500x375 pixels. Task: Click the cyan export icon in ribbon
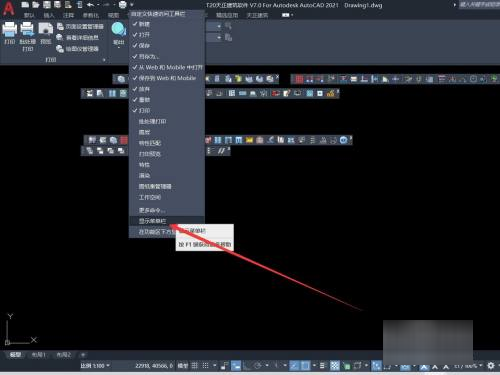coord(118,29)
